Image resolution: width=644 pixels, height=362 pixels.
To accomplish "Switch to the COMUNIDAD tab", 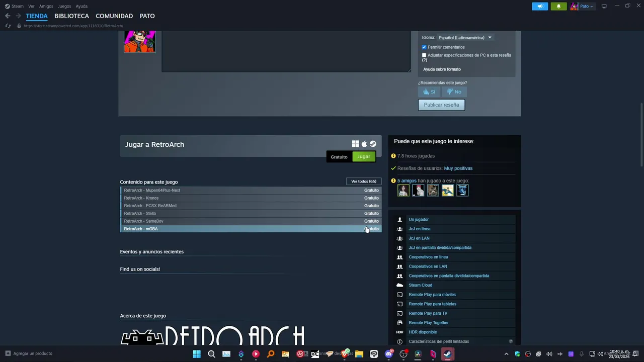I will pyautogui.click(x=114, y=16).
